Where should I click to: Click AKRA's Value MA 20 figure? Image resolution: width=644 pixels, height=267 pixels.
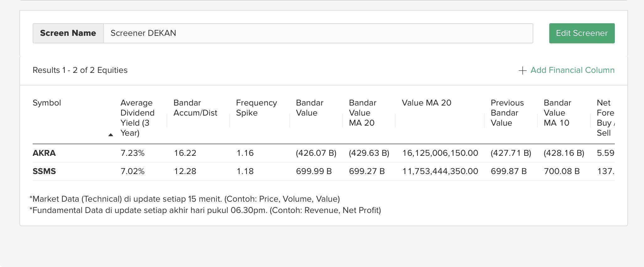(440, 153)
